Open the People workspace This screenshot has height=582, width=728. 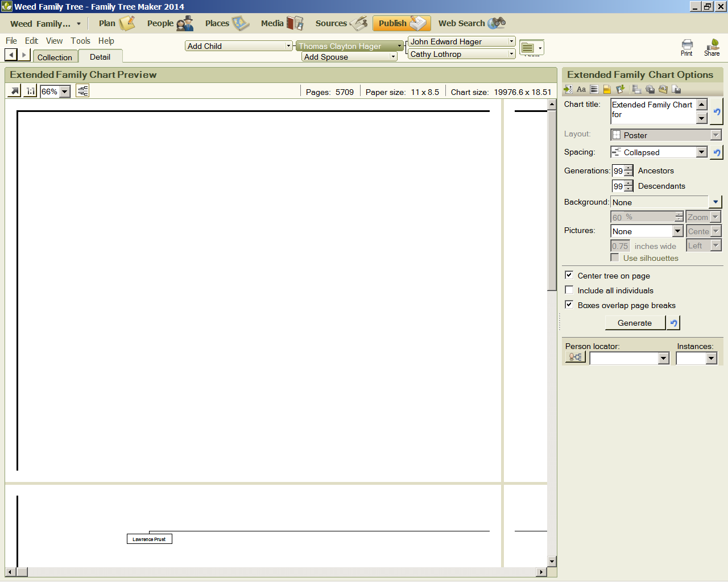pyautogui.click(x=169, y=23)
